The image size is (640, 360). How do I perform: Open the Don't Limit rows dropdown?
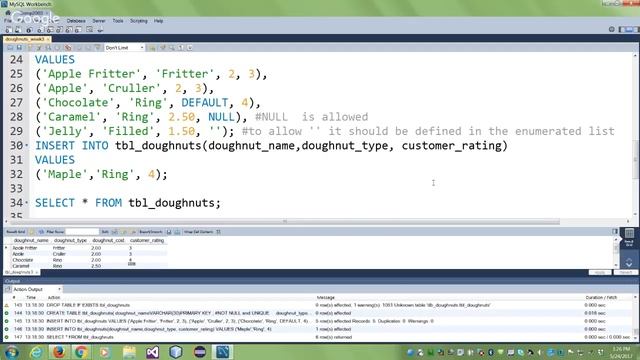click(x=124, y=48)
